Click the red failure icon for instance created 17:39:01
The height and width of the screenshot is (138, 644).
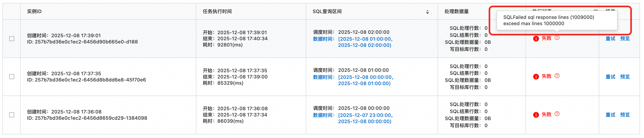coord(536,39)
